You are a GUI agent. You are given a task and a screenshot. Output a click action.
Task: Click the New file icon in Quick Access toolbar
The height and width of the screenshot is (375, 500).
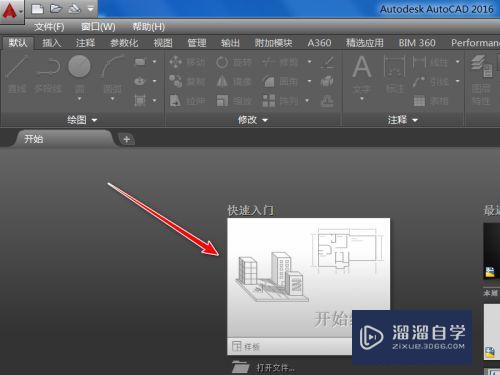coord(37,9)
